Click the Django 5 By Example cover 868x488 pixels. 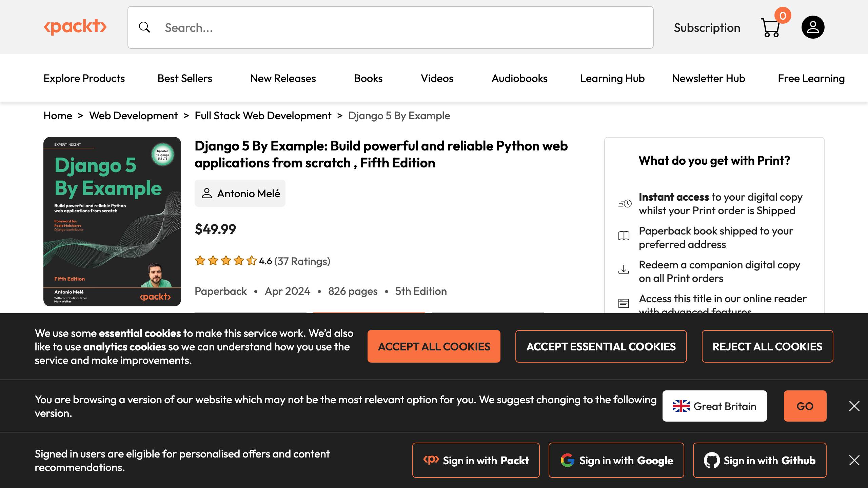coord(112,221)
